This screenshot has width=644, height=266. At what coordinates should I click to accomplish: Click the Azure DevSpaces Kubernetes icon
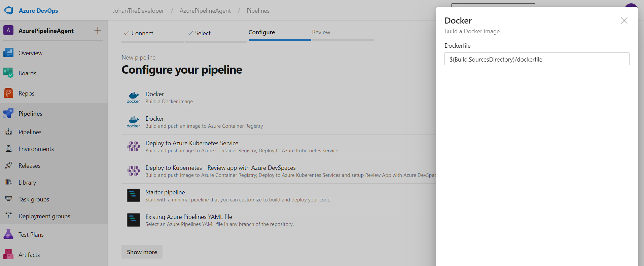pos(134,171)
